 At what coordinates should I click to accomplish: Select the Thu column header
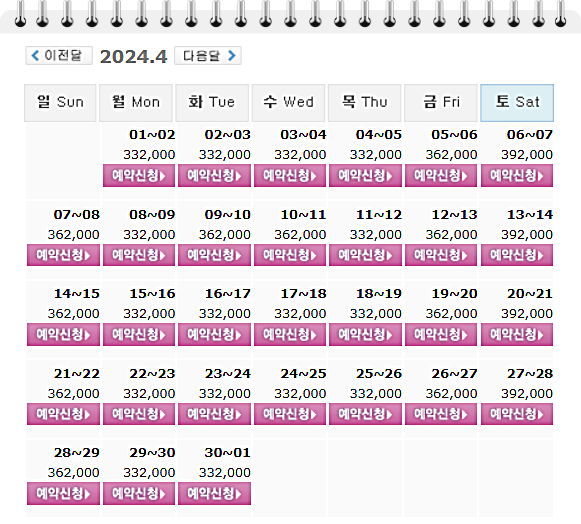(x=364, y=103)
